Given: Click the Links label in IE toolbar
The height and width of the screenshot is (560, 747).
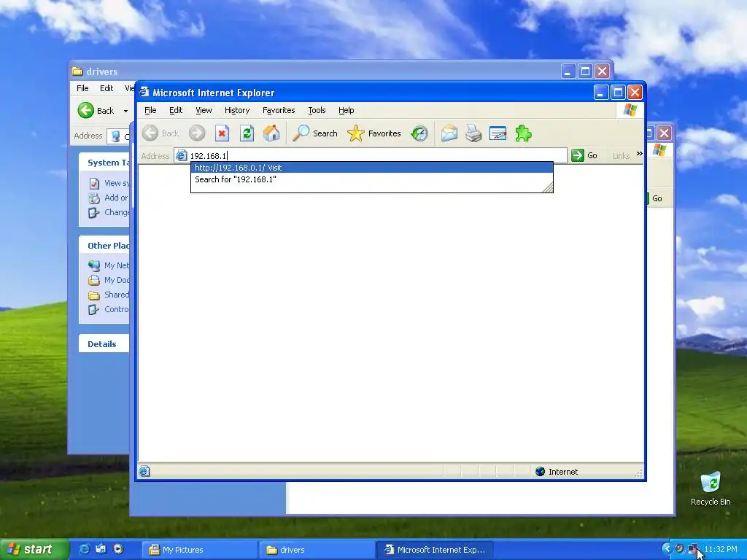Looking at the screenshot, I should click(621, 156).
